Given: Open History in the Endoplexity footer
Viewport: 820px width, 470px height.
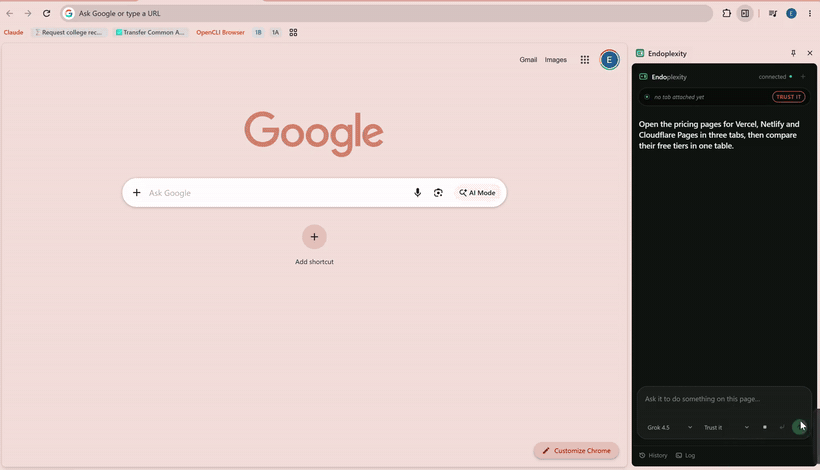Looking at the screenshot, I should [653, 455].
